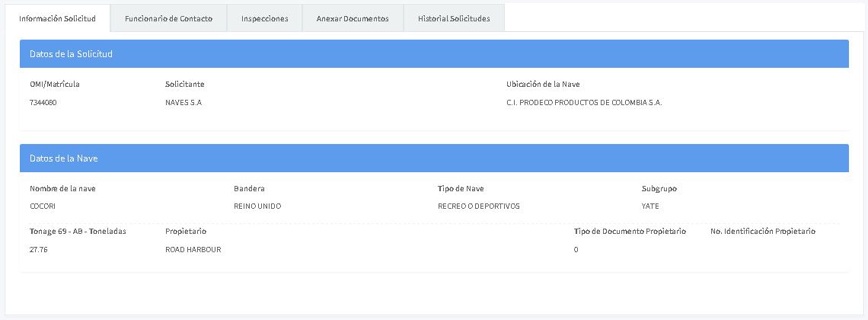Click the C.I. PRODECO ship location value
The width and height of the screenshot is (868, 320).
(584, 102)
